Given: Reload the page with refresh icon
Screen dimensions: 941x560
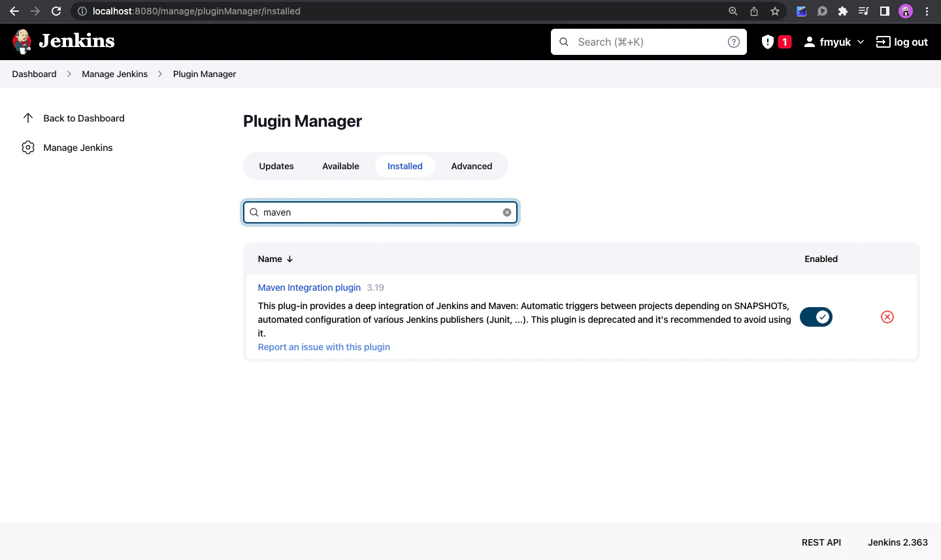Looking at the screenshot, I should (x=56, y=11).
